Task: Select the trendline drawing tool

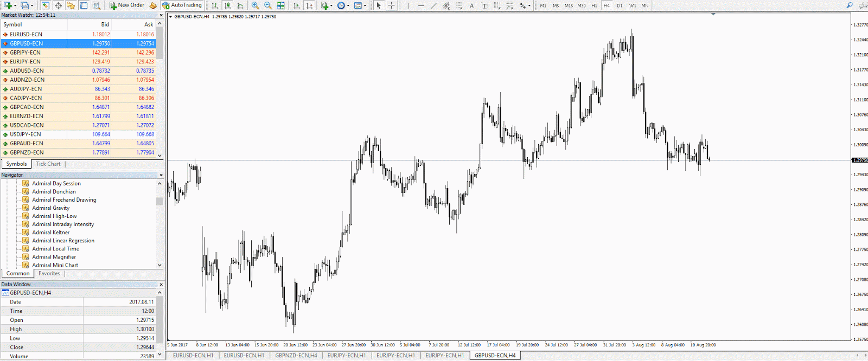Action: pyautogui.click(x=433, y=5)
